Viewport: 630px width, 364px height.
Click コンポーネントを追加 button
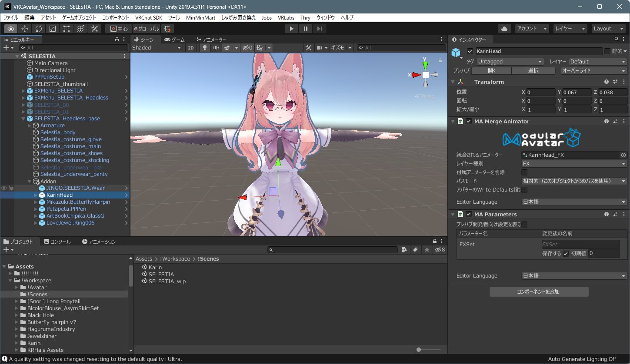(539, 292)
